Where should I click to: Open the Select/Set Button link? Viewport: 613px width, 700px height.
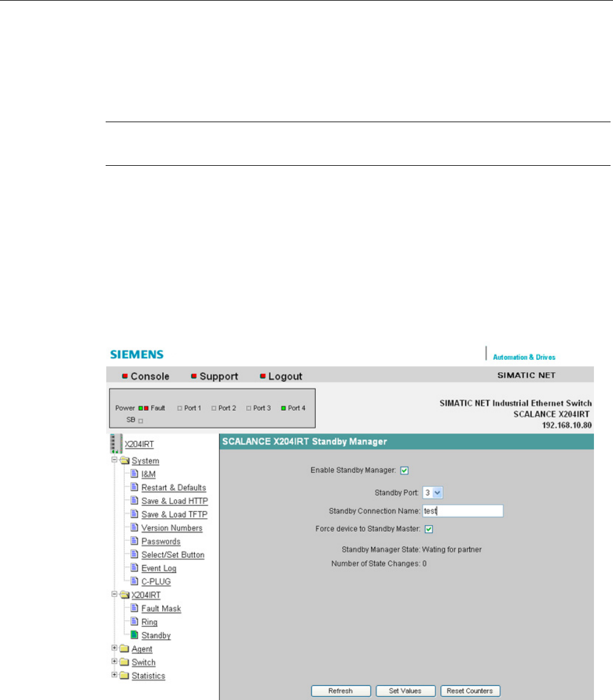coord(173,555)
